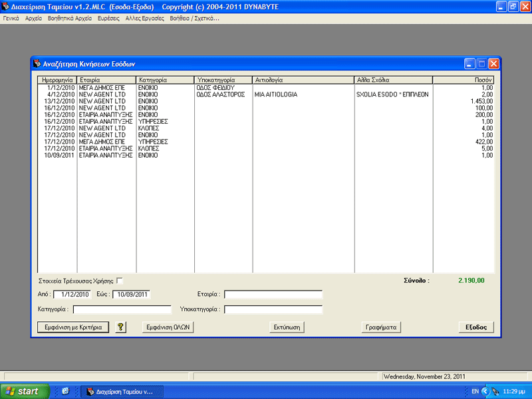Toggle Στοιχεία Τρέχουσας Χρήσης checkbox
Screen dimensions: 532x399
coord(120,281)
